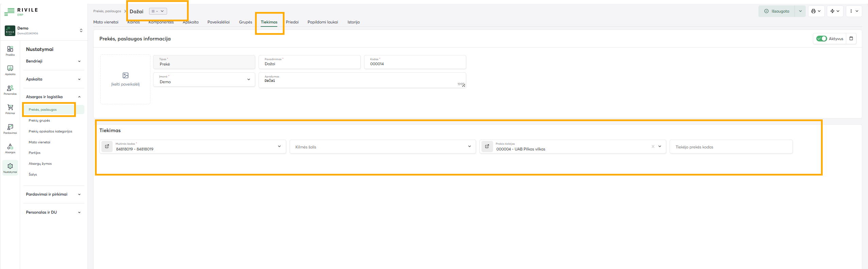Open the Atsargos sidebar icon
The image size is (868, 269).
pyautogui.click(x=10, y=148)
